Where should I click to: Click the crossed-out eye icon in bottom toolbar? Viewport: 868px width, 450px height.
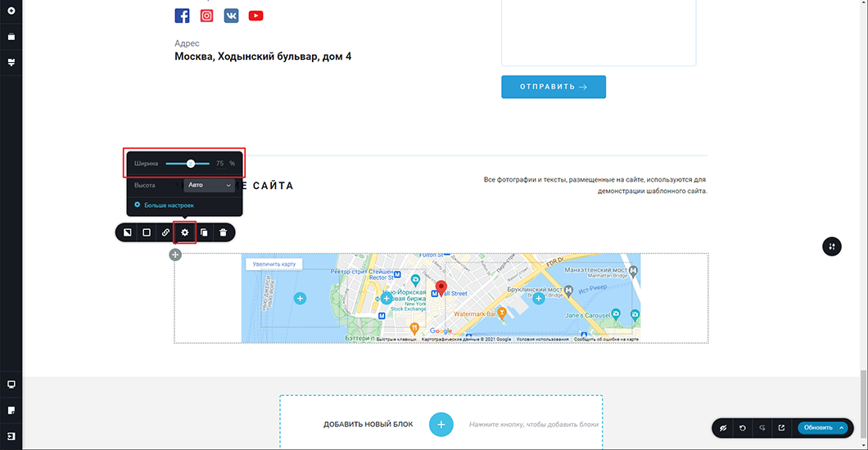coord(723,428)
